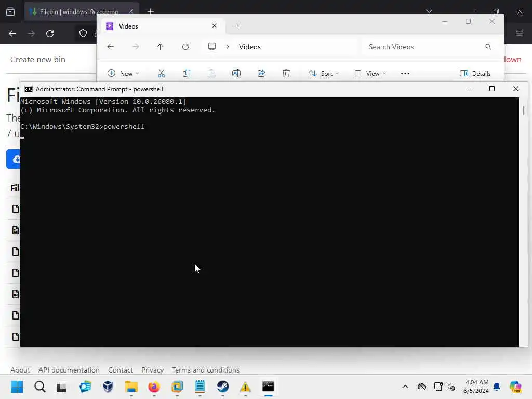Go back in the Firefox browser
The width and height of the screenshot is (532, 399).
pos(12,34)
